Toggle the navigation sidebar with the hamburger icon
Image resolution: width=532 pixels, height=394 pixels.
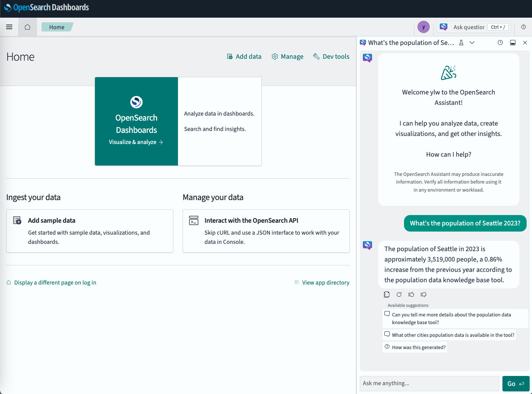pyautogui.click(x=9, y=27)
